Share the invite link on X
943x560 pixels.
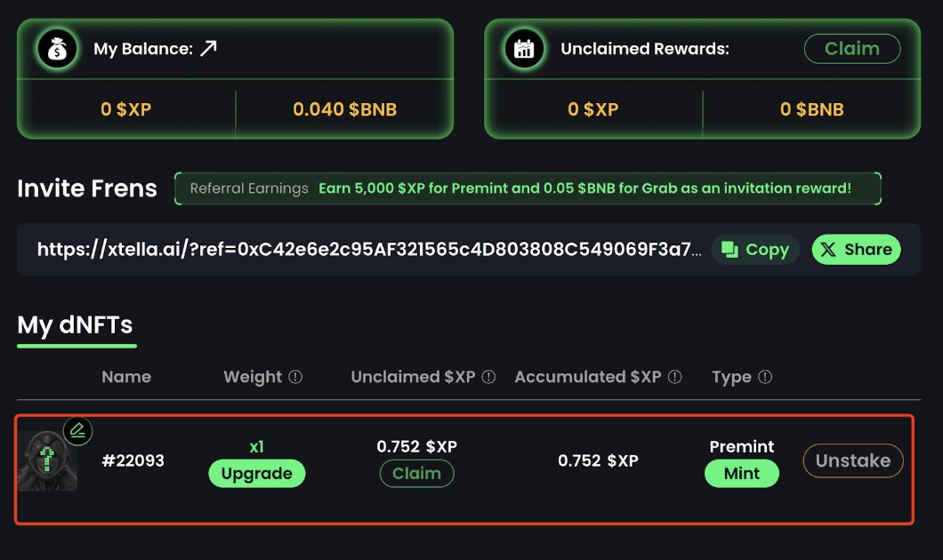tap(856, 250)
